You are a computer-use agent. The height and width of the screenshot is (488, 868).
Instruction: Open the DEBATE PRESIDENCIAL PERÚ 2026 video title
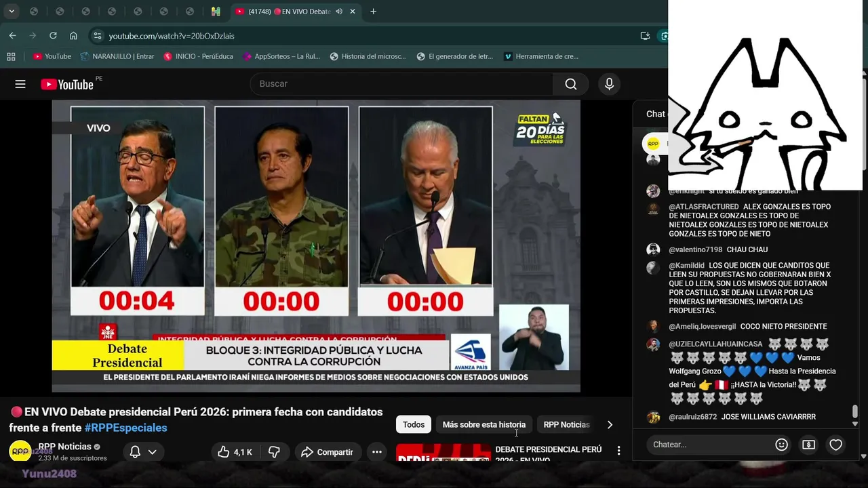[548, 454]
